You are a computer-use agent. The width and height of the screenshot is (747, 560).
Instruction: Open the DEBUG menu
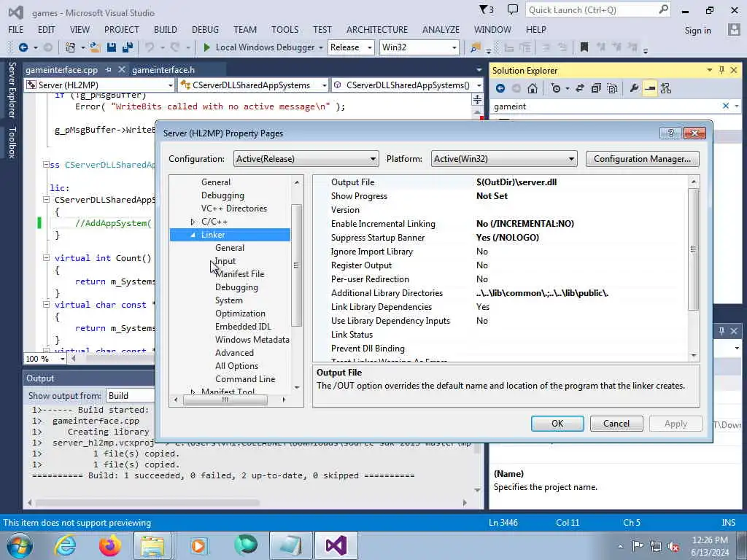[x=205, y=29]
